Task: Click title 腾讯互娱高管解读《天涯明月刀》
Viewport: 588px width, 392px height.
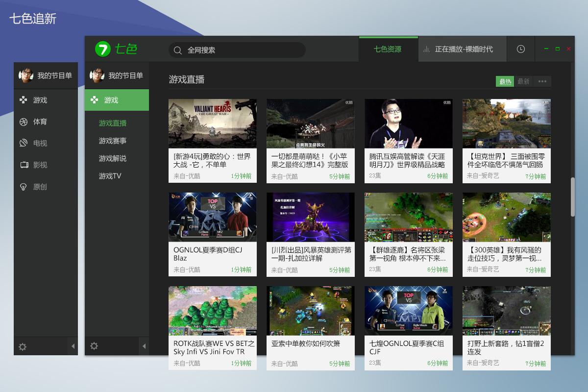Action: tap(407, 160)
